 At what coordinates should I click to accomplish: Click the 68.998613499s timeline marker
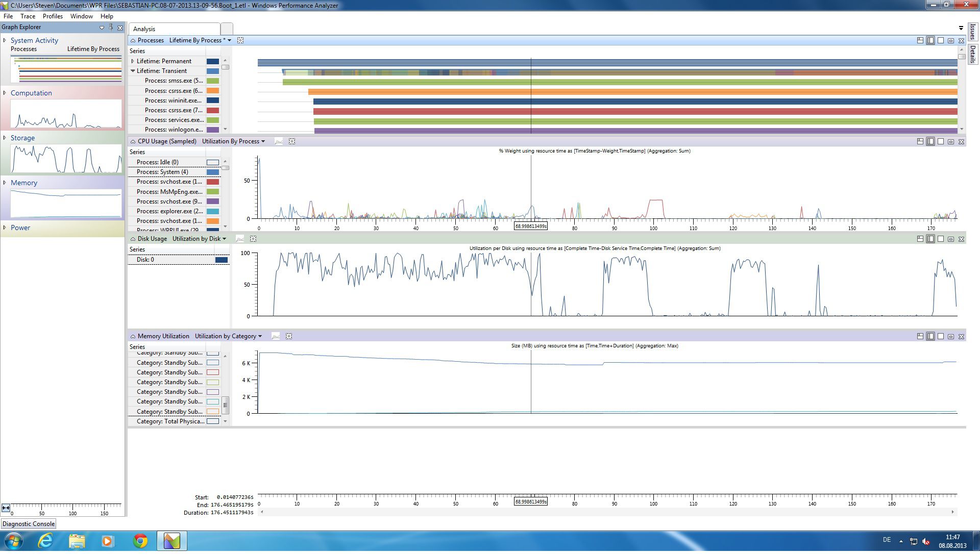(x=531, y=501)
